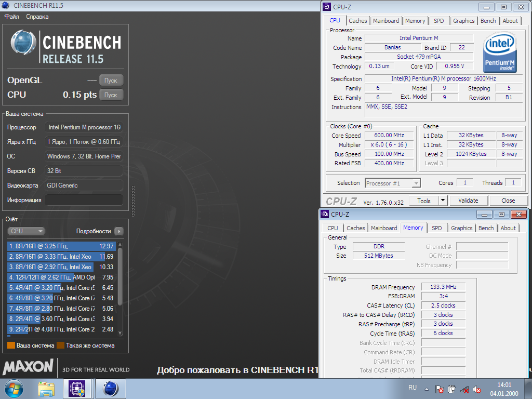Expand Подробности details arrow button

click(x=119, y=231)
